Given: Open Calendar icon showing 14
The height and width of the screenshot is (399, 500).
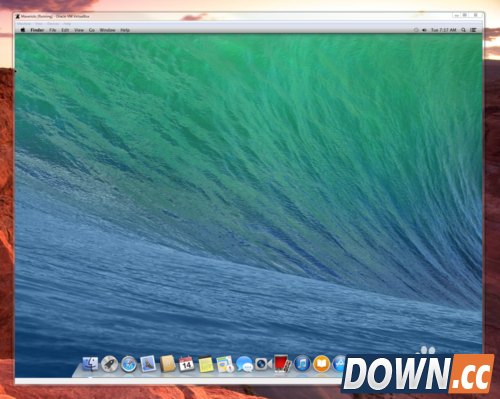Looking at the screenshot, I should tap(186, 364).
